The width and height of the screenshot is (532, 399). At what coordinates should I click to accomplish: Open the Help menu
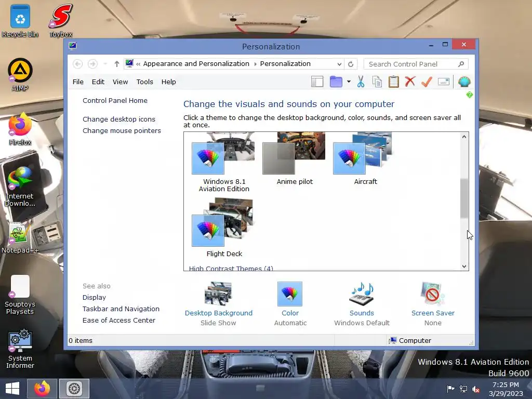coord(169,82)
